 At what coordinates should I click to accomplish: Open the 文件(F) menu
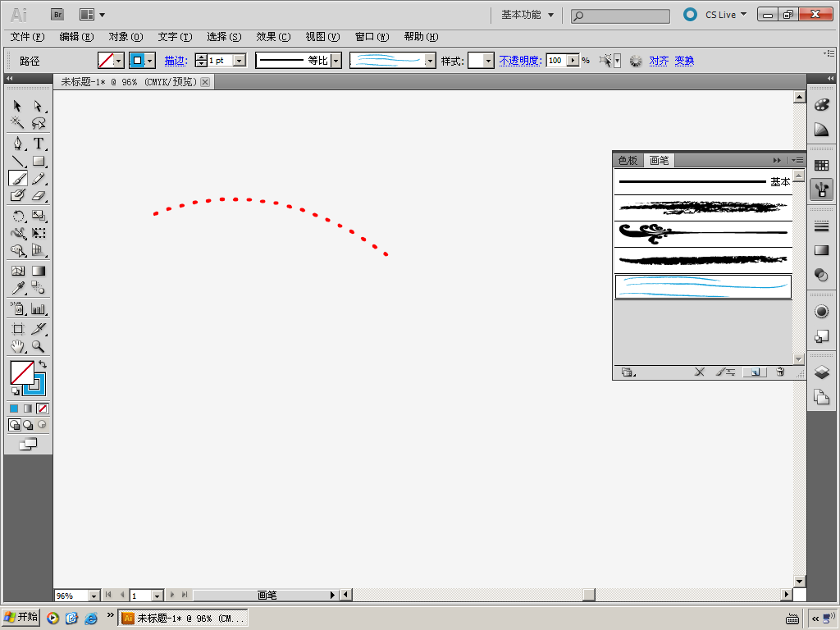(27, 36)
